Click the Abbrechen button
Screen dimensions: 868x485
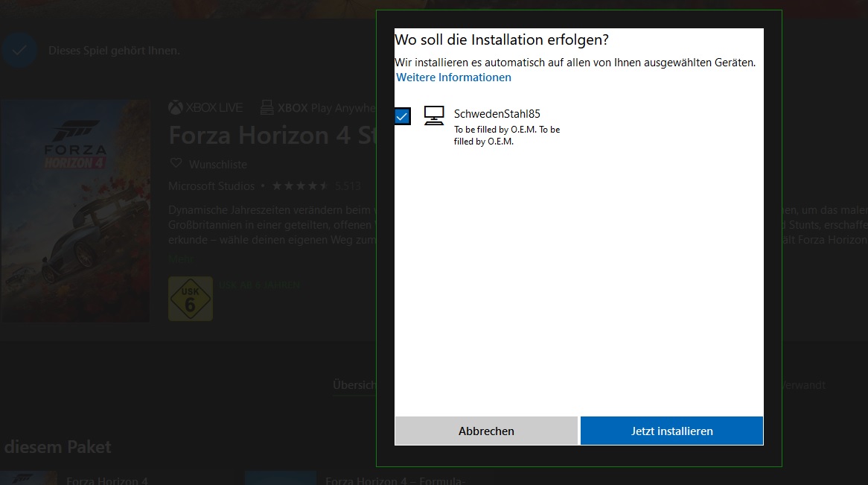(486, 431)
